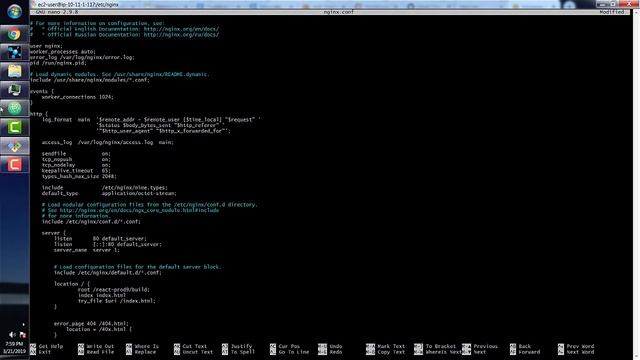Click the Russian docs URL nginx.org/ru/docs/
Screen dimensions: 640x360
click(x=181, y=35)
